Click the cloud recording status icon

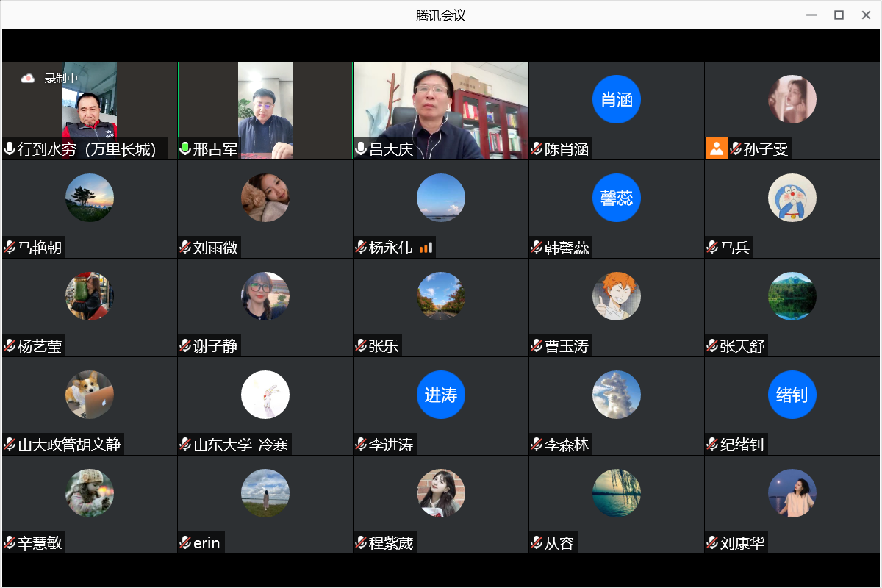tap(28, 78)
